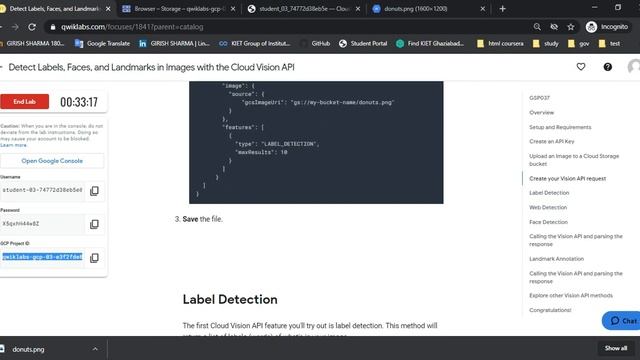Viewport: 640px width, 360px height.
Task: Select the highlighted GCP Project ID field
Action: pos(42,257)
